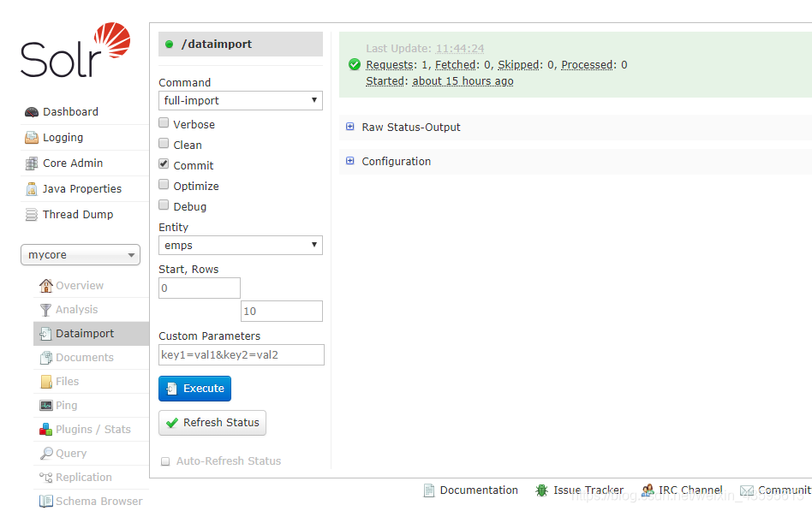The width and height of the screenshot is (812, 511).
Task: Click the Analysis funnel icon
Action: click(46, 310)
